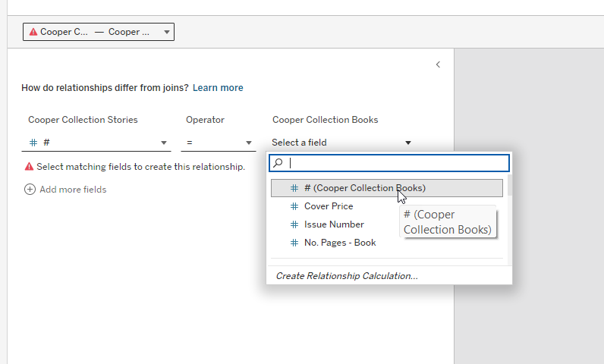Click Create Relationship Calculation
The width and height of the screenshot is (604, 364).
coord(346,276)
